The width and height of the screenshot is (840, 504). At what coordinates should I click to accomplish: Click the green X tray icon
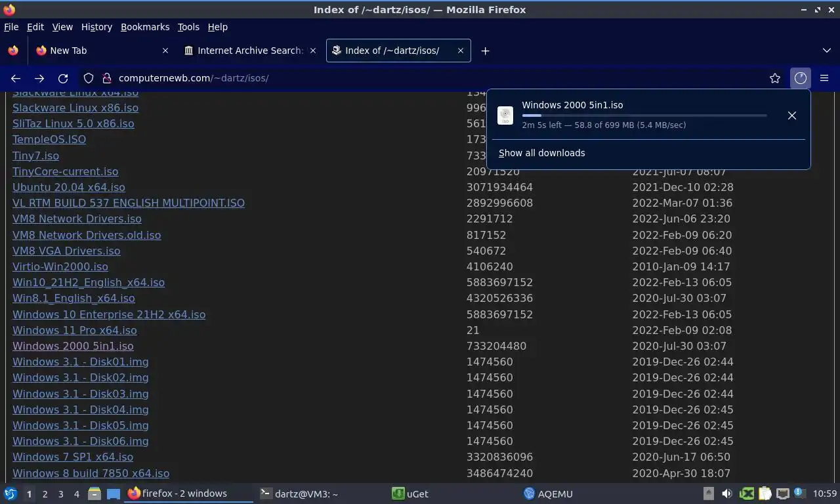pyautogui.click(x=747, y=493)
